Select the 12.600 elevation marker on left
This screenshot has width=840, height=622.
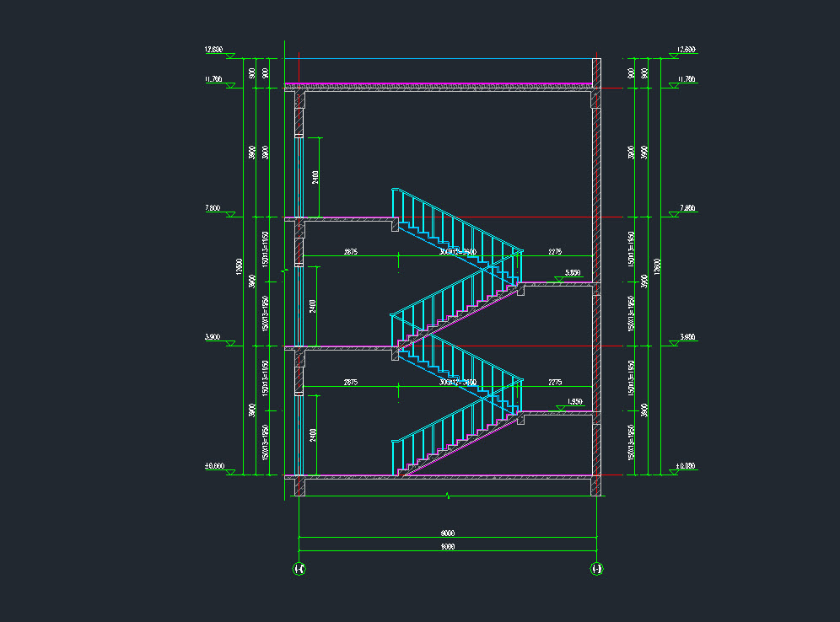click(x=214, y=51)
